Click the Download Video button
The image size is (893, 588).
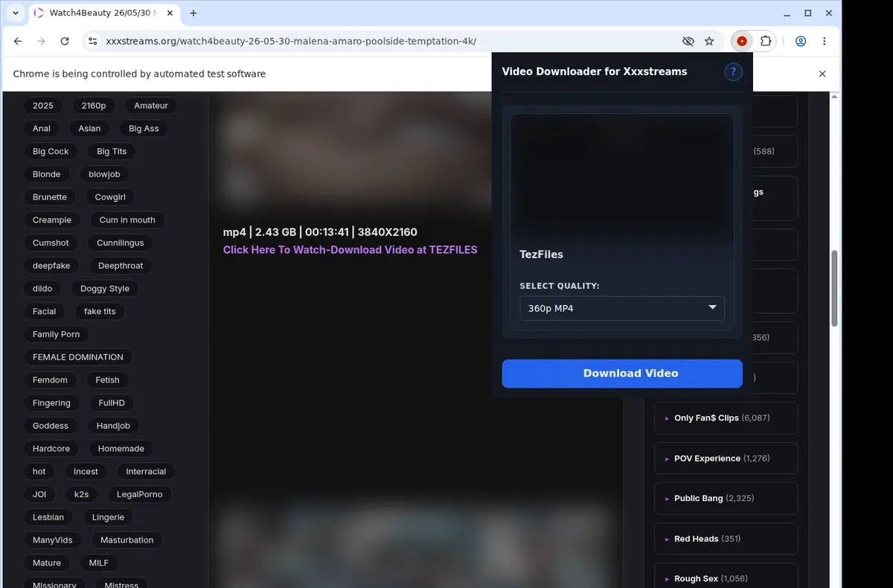(x=622, y=374)
